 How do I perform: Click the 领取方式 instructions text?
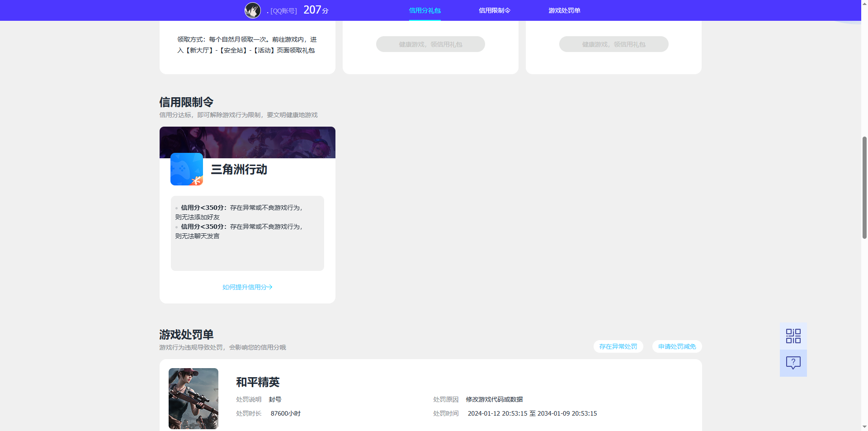pos(247,45)
